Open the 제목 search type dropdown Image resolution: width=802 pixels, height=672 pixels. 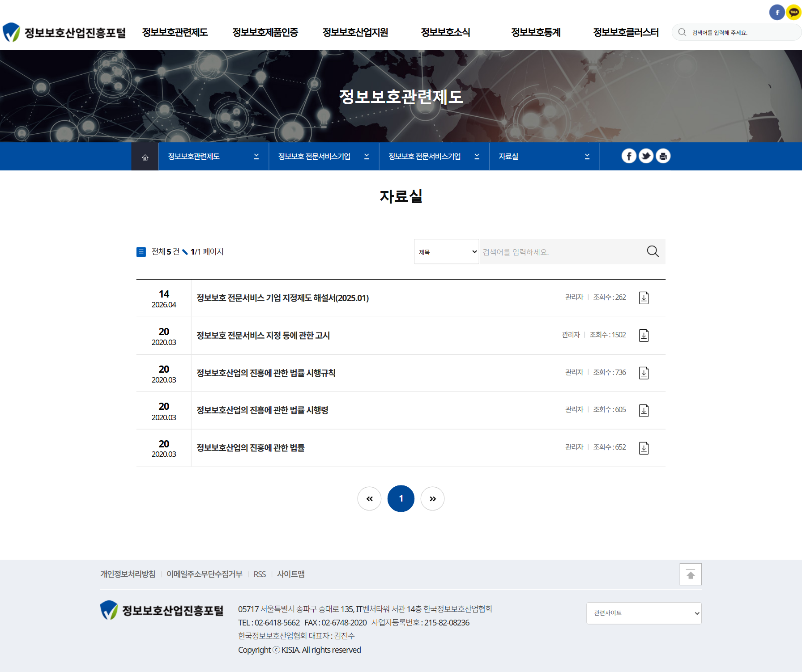[447, 251]
